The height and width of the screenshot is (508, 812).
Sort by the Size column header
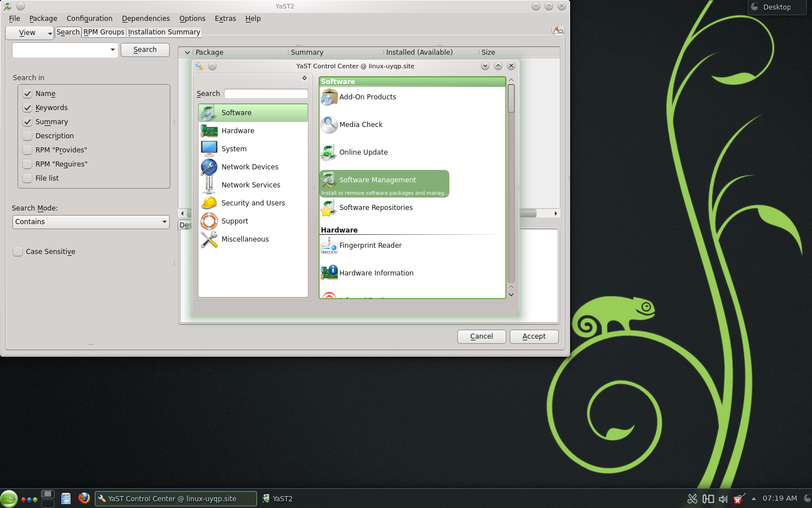(x=488, y=52)
